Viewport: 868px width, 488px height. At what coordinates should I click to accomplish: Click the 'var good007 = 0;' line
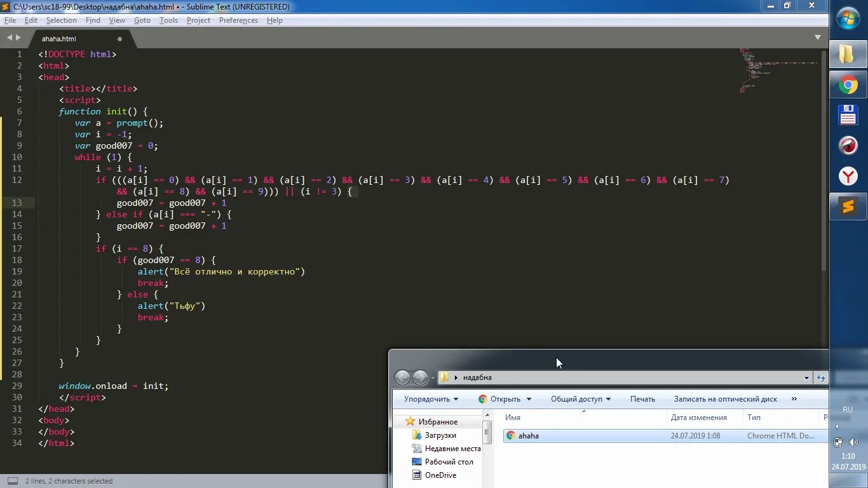point(116,146)
